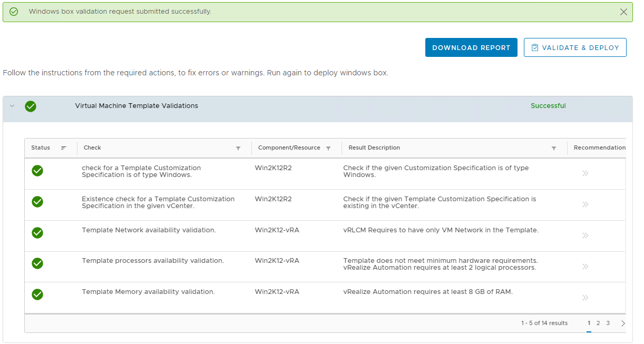Sort the table by the Status column icon
644x344 pixels.
point(64,148)
